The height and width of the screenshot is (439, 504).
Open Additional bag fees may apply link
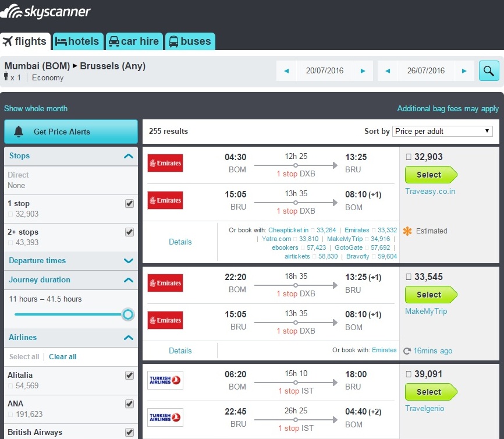pos(448,109)
